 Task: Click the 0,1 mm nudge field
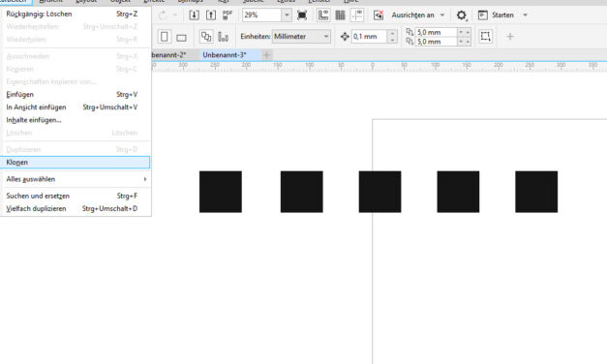point(369,37)
